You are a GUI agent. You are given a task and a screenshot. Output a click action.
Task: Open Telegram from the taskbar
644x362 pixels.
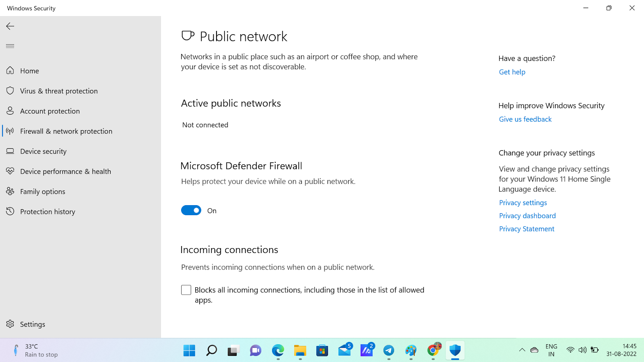(x=389, y=351)
